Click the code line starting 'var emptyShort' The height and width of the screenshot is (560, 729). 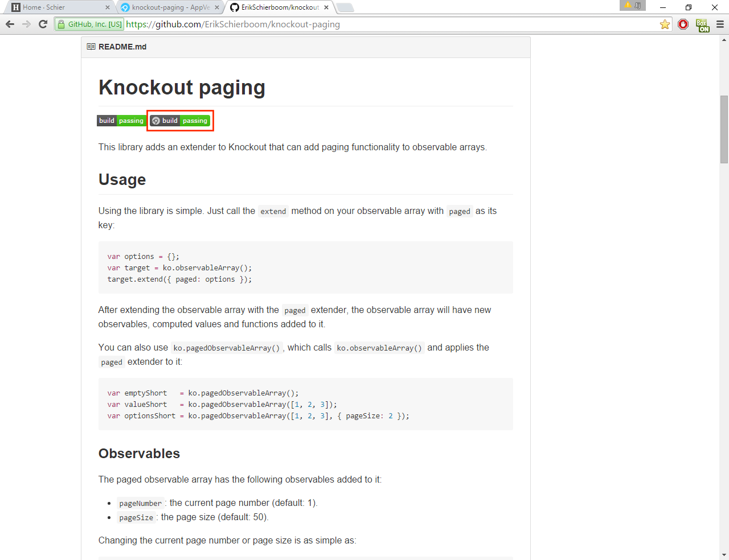tap(203, 393)
